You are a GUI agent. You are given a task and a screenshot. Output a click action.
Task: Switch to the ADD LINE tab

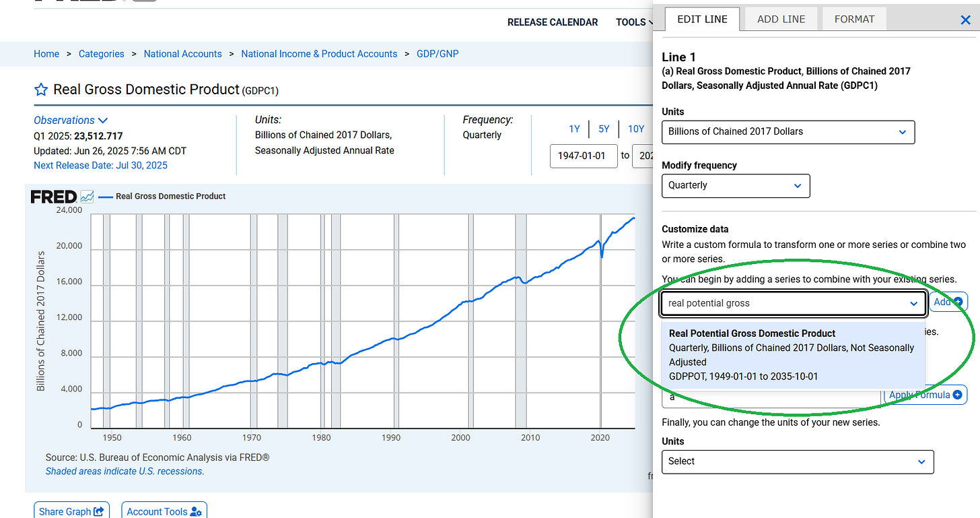pyautogui.click(x=780, y=18)
